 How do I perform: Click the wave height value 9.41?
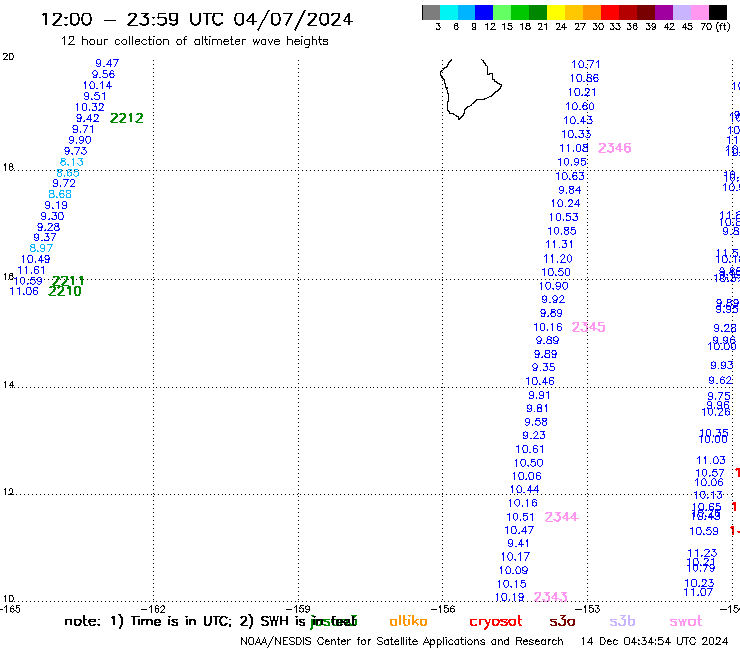tap(518, 543)
